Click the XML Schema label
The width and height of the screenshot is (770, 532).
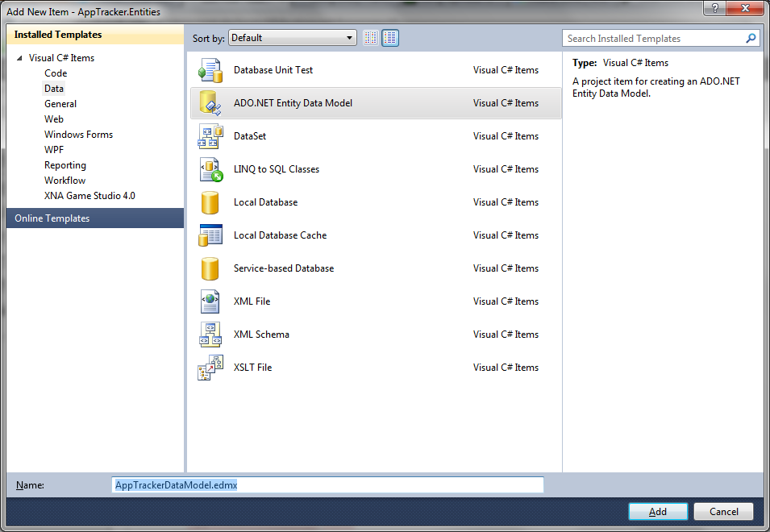261,335
